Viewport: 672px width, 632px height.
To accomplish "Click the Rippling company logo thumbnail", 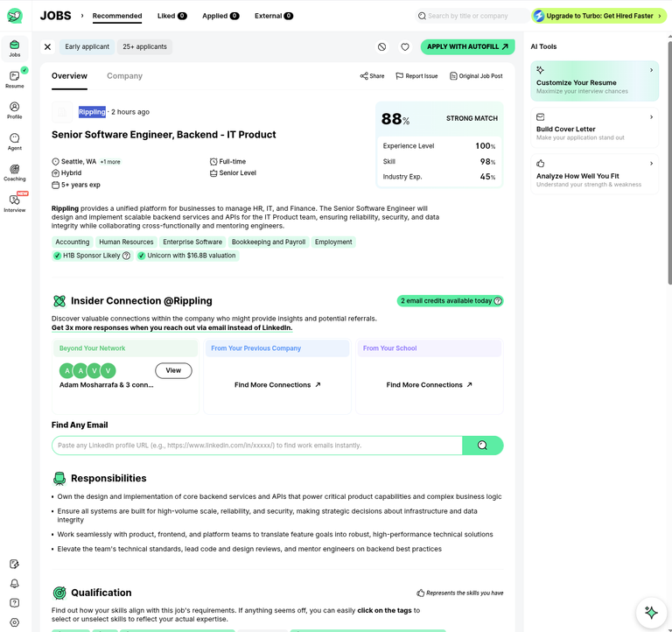I will (x=62, y=112).
